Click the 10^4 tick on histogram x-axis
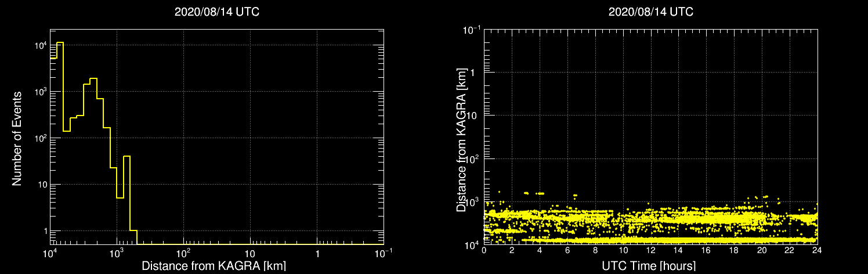Viewport: 868px width, 274px height. point(50,253)
